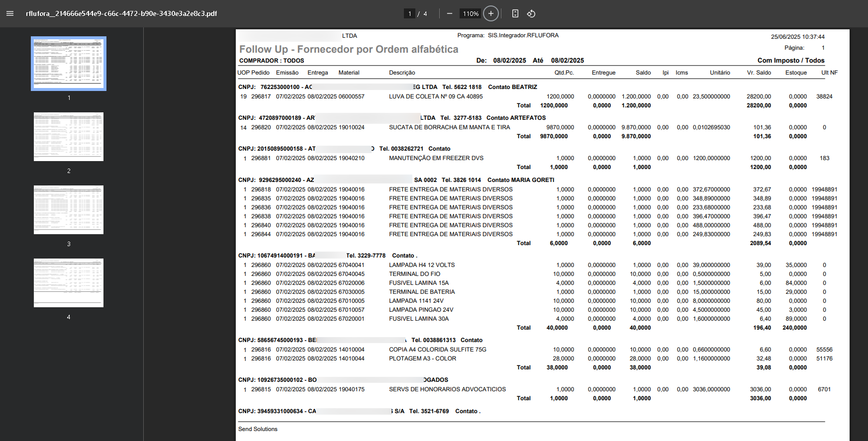Click the 'Emissão' column header
The width and height of the screenshot is (868, 441).
pyautogui.click(x=288, y=73)
